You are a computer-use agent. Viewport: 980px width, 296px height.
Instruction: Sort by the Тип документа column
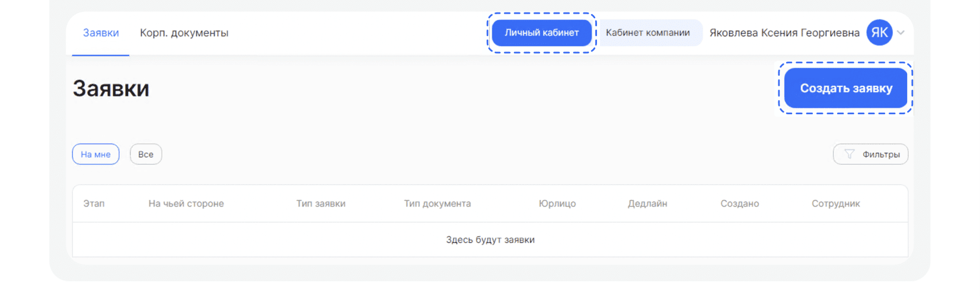tap(438, 204)
